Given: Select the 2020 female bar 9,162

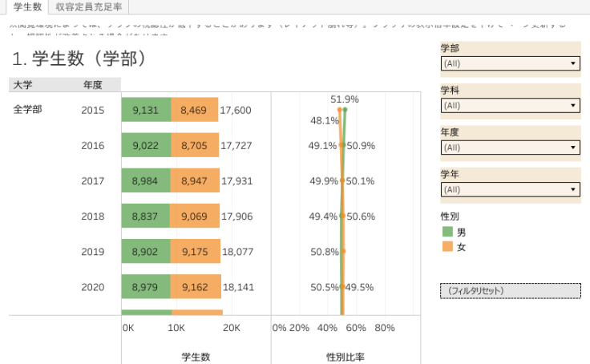Looking at the screenshot, I should click(x=196, y=287).
